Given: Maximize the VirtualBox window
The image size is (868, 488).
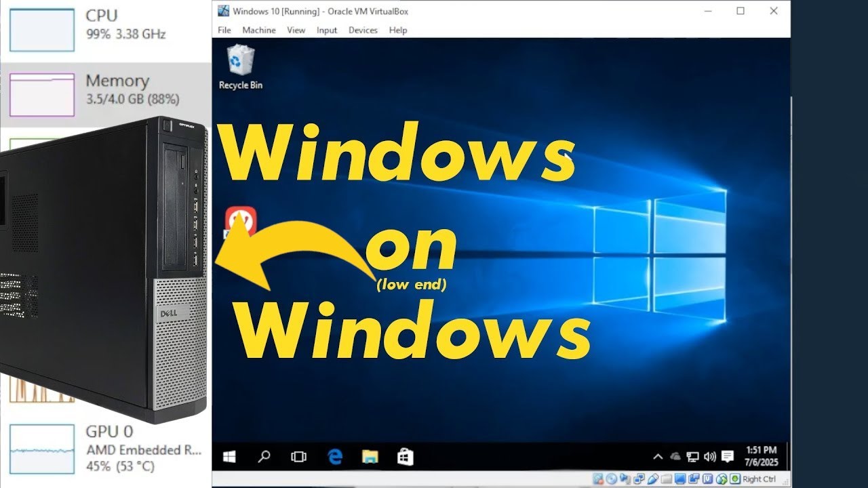Looking at the screenshot, I should (741, 11).
